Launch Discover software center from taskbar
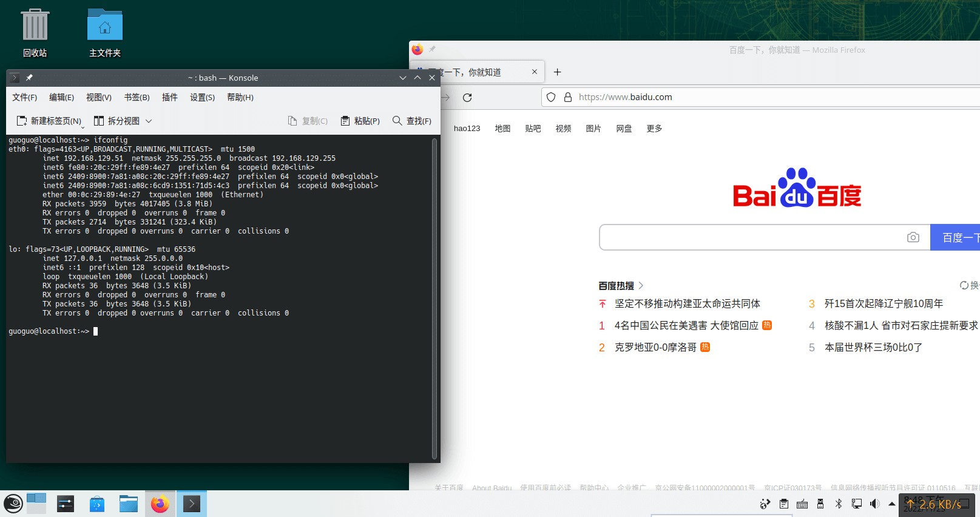Image resolution: width=980 pixels, height=517 pixels. (97, 504)
